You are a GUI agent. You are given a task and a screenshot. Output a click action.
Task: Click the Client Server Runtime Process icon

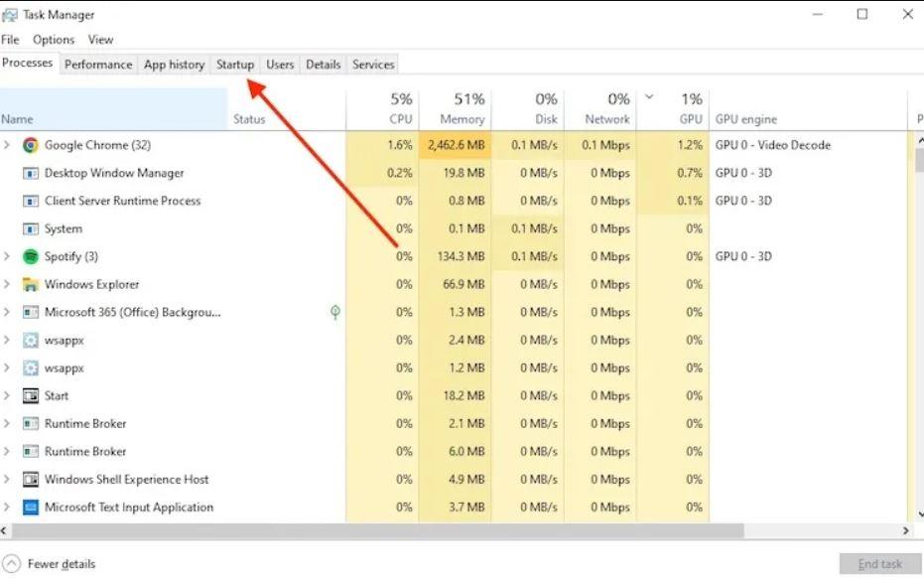pyautogui.click(x=31, y=201)
